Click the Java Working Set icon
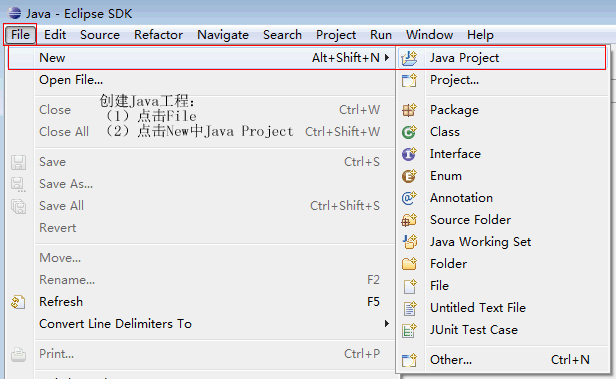 (x=409, y=242)
